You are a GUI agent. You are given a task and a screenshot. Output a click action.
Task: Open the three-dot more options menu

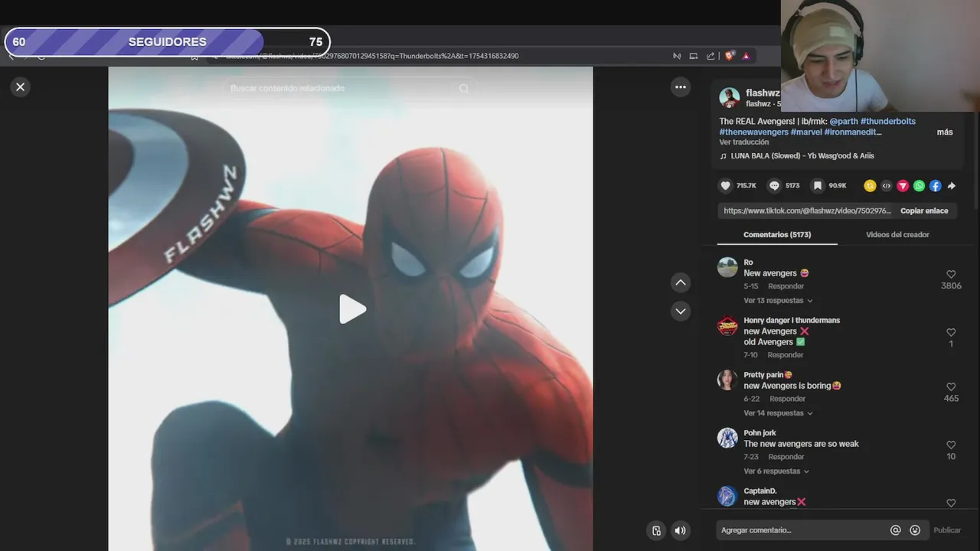click(681, 87)
